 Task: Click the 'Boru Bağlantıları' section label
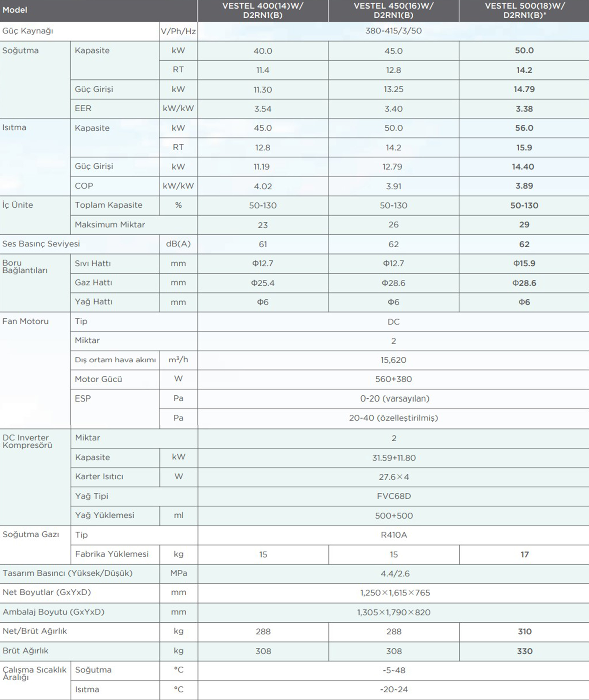[x=25, y=267]
